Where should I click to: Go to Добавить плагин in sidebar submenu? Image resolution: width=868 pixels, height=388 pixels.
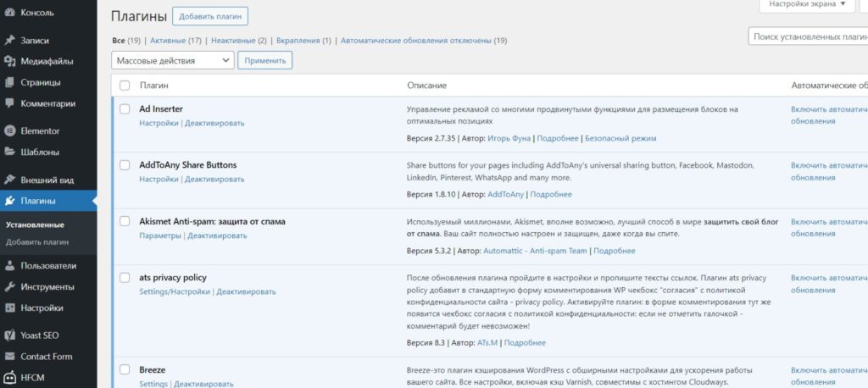point(37,242)
